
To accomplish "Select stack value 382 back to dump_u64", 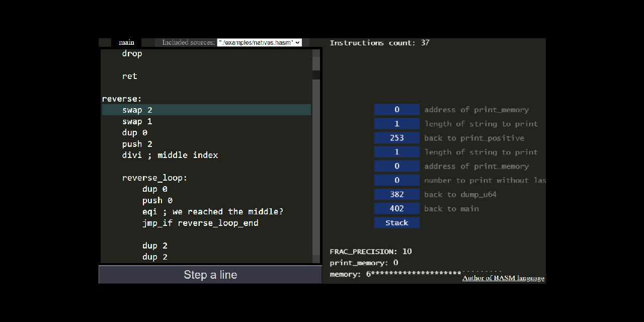I will (x=396, y=194).
